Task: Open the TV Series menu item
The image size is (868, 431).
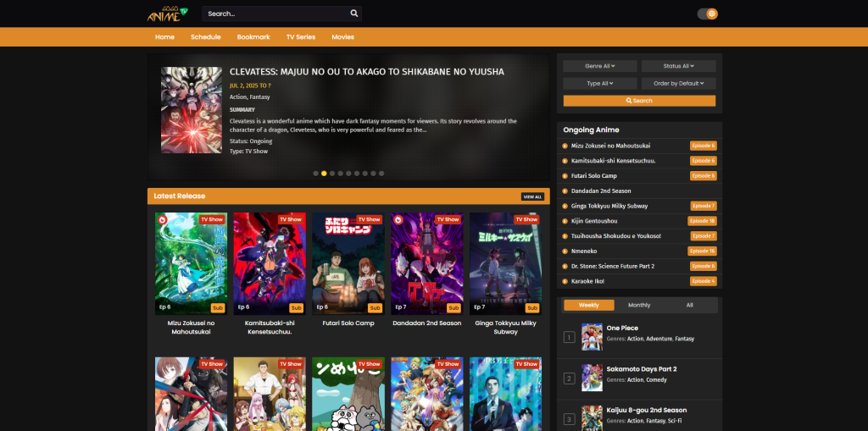Action: click(301, 37)
